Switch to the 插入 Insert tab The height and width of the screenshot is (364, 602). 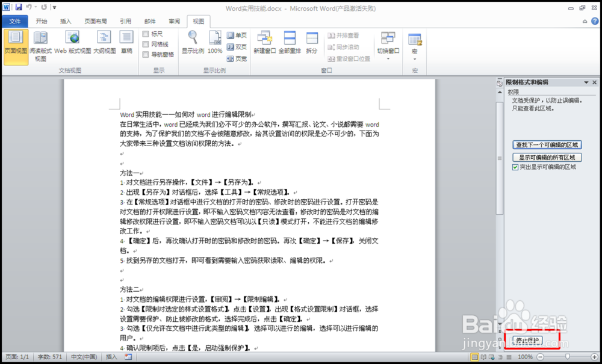point(66,22)
